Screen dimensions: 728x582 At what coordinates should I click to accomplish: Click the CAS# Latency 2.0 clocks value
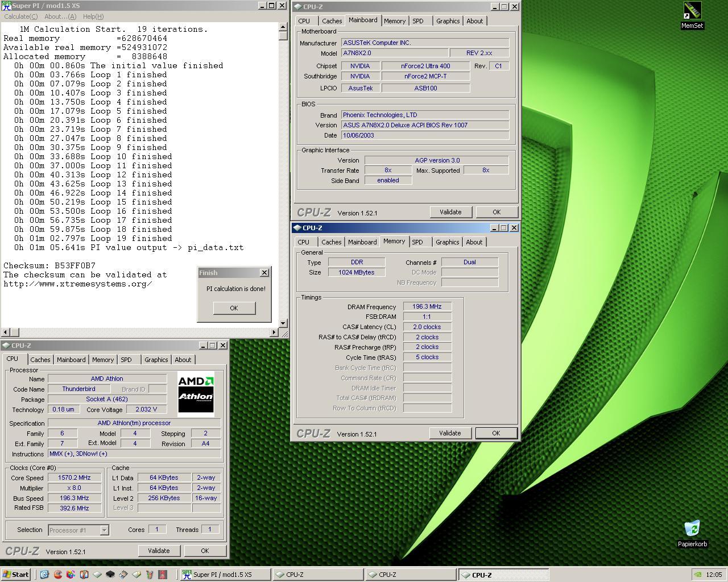pyautogui.click(x=427, y=327)
